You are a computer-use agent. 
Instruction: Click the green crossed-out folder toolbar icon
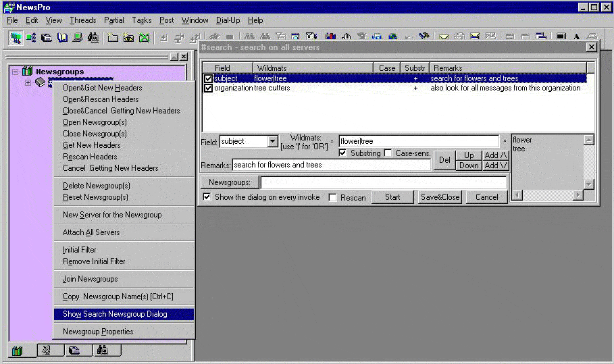(144, 38)
